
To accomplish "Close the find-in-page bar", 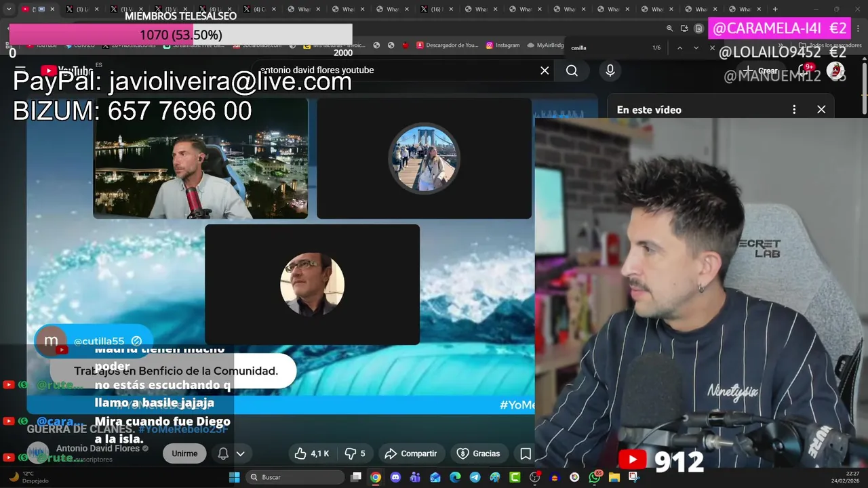I will [712, 47].
